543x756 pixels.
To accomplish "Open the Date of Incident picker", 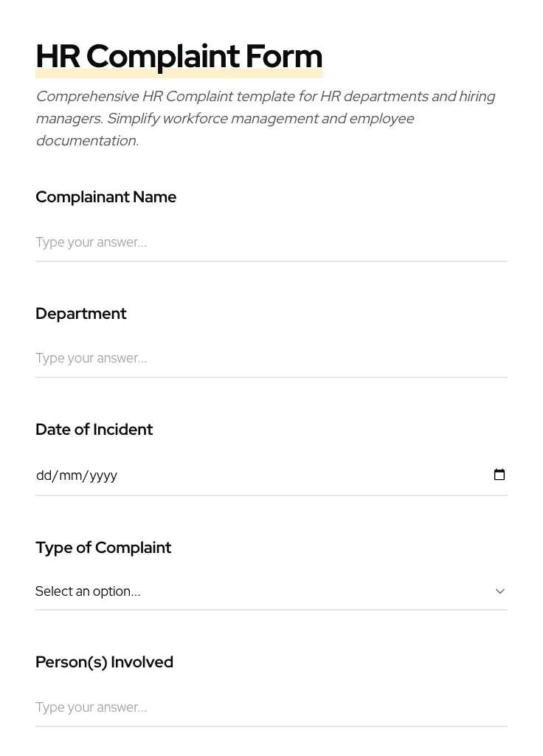I will [x=271, y=475].
